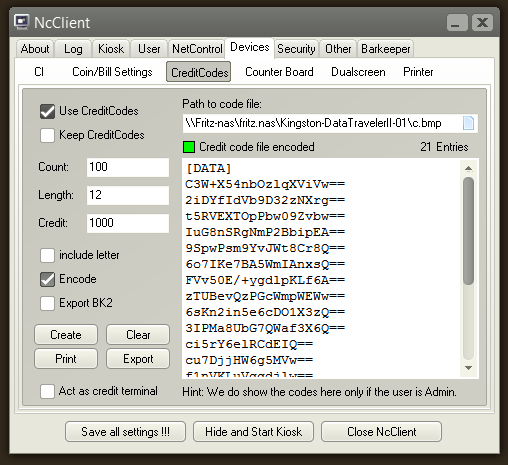Click the scroll up arrow of code list
This screenshot has width=508, height=465.
[x=468, y=168]
